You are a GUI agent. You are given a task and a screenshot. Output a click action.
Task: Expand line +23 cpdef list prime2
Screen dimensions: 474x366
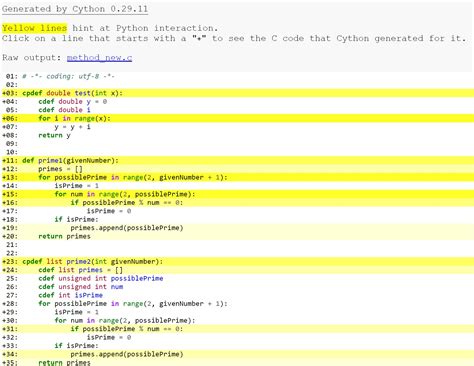click(x=237, y=261)
